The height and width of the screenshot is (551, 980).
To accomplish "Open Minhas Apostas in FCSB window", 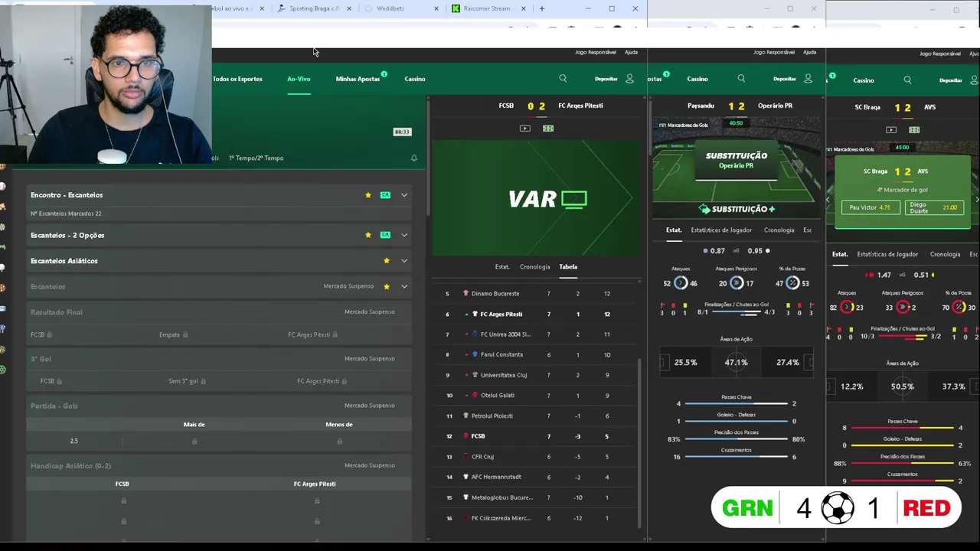I will coord(358,79).
